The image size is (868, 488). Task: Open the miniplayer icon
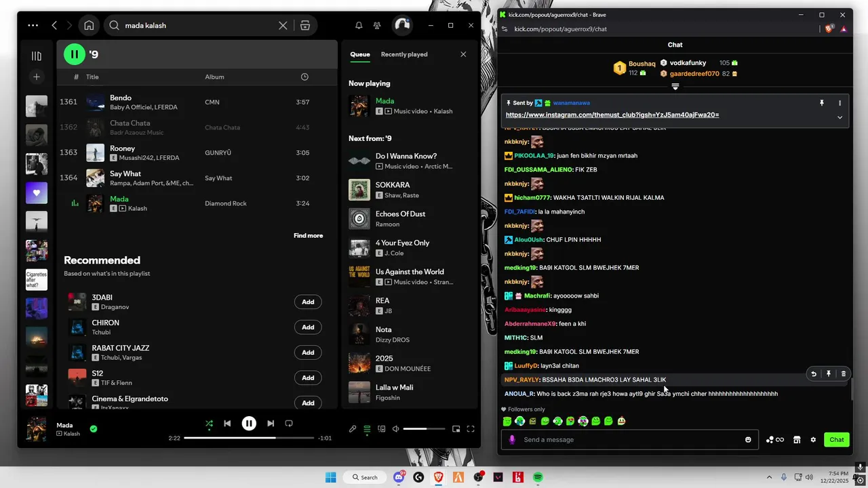456,429
